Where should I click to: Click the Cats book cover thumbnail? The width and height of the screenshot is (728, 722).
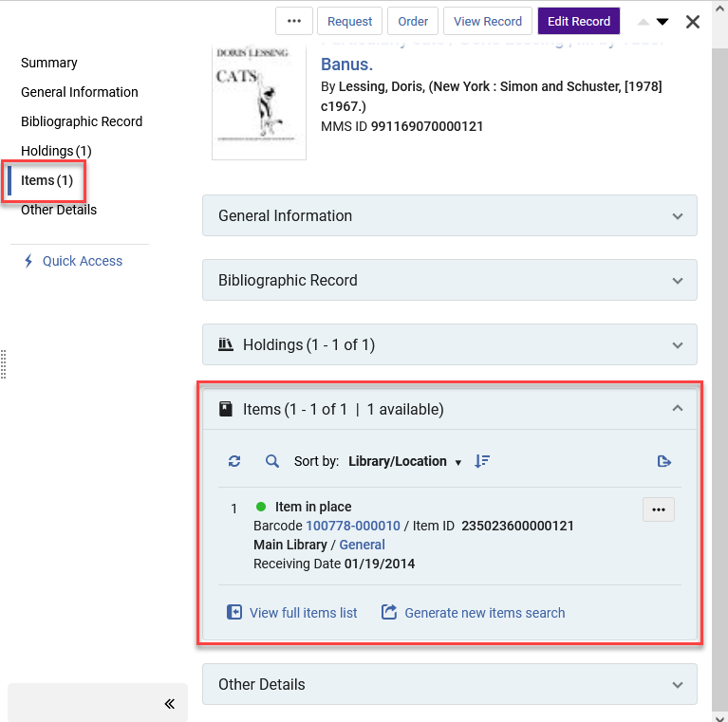(x=259, y=102)
